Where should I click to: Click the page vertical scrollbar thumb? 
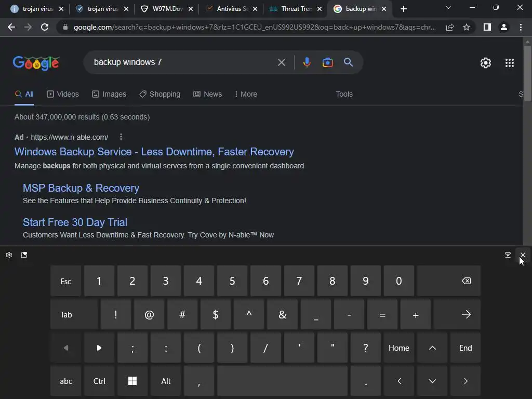(x=527, y=73)
